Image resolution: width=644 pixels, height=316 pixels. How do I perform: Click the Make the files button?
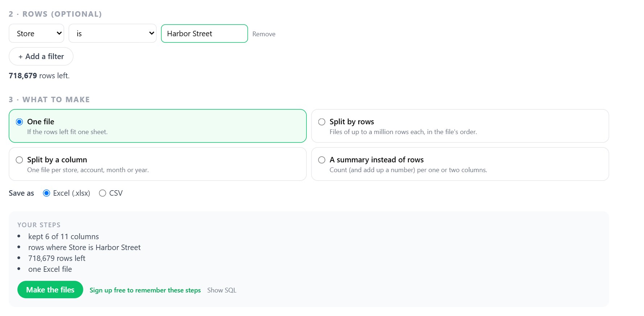[50, 290]
